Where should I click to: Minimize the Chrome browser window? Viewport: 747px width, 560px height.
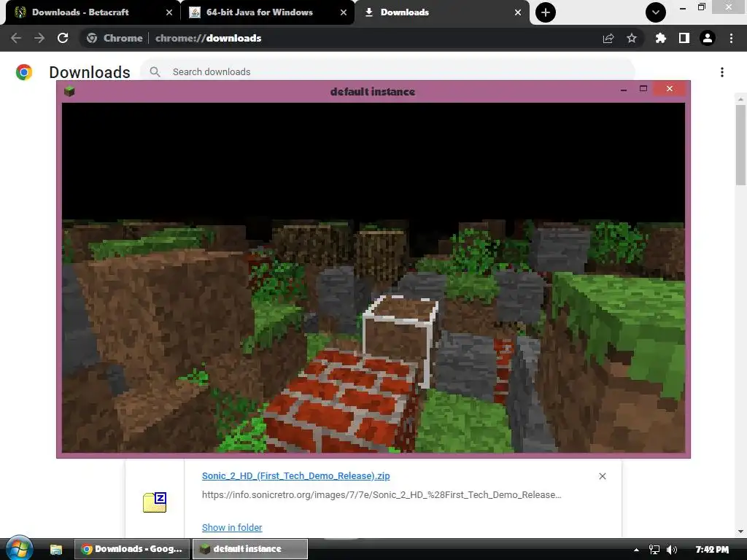[683, 7]
